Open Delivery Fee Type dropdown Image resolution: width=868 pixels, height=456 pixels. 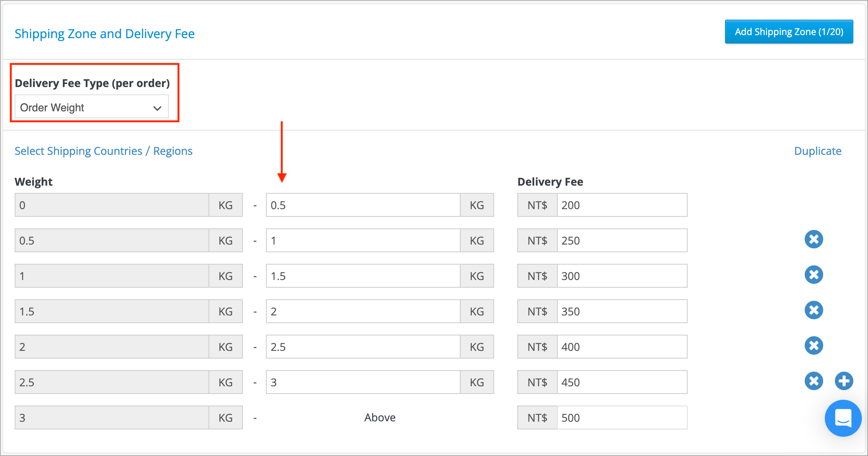92,107
